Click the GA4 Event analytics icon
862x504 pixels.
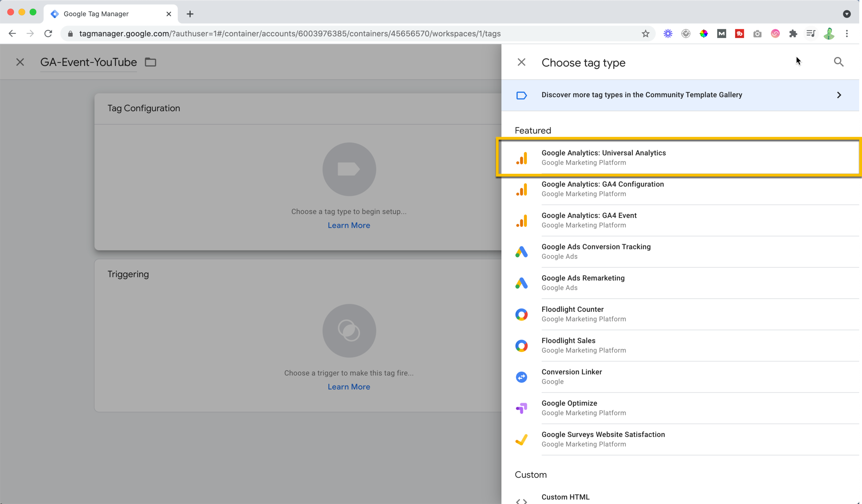click(521, 221)
